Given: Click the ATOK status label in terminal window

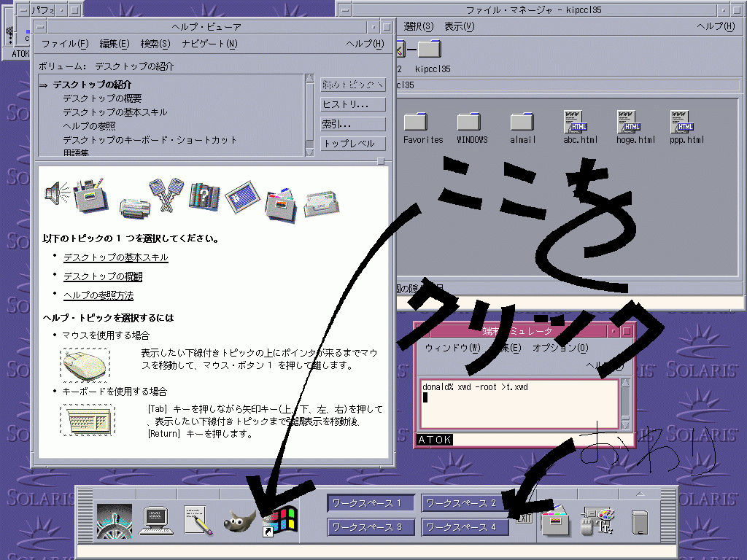Looking at the screenshot, I should pos(435,440).
